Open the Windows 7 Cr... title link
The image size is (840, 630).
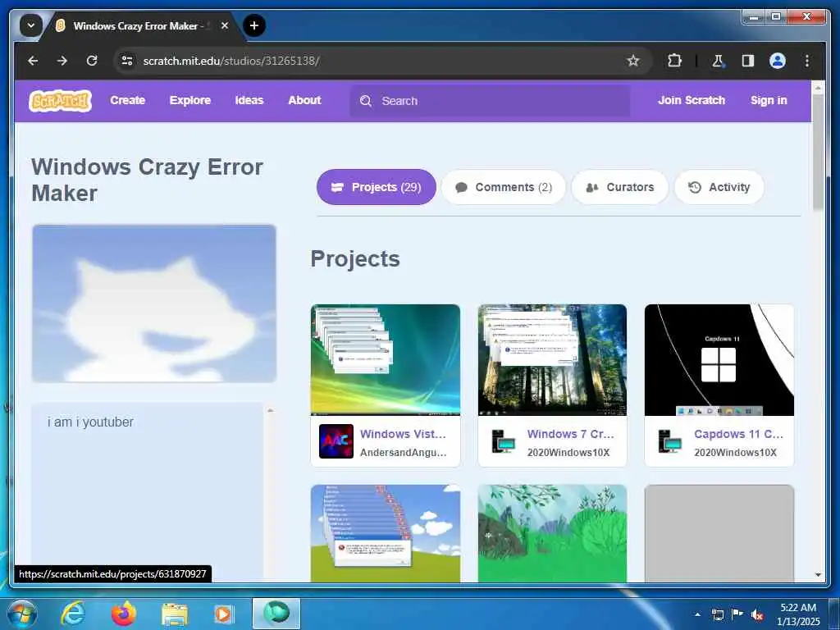pos(571,434)
